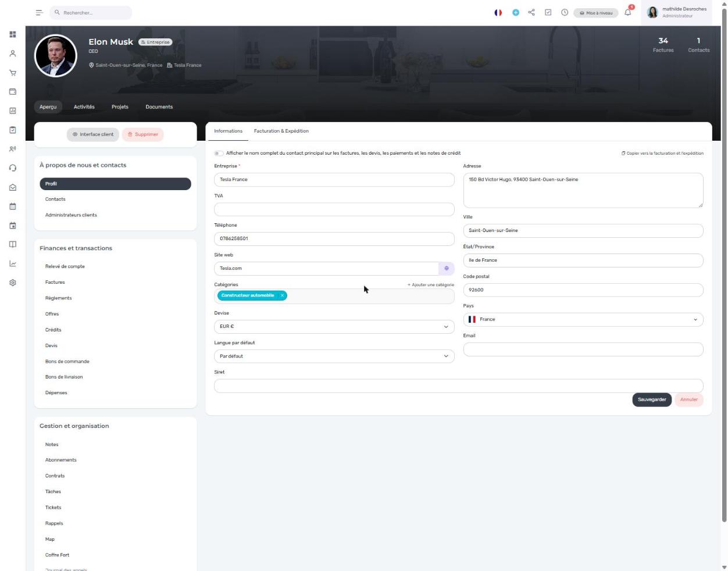The image size is (728, 571).
Task: Toggle the show full contact name switch
Action: click(x=219, y=154)
